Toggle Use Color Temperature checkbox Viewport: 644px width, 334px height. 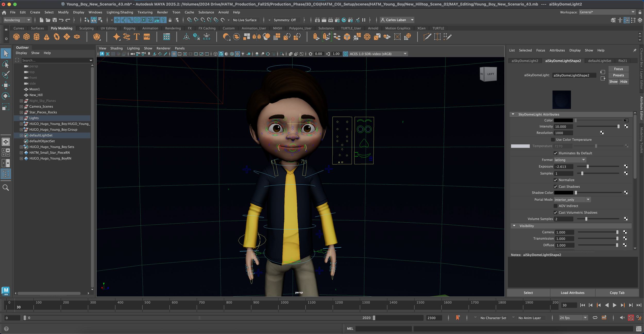pyautogui.click(x=553, y=140)
